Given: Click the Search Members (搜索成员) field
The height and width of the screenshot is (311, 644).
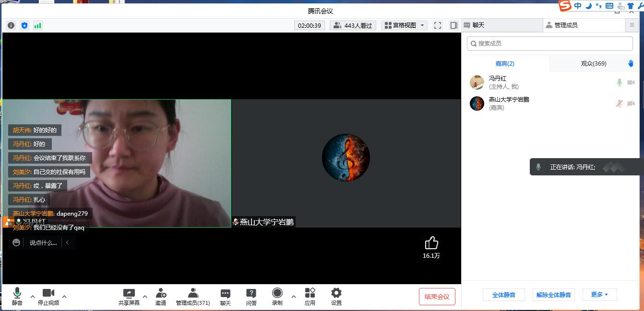Looking at the screenshot, I should (x=550, y=43).
